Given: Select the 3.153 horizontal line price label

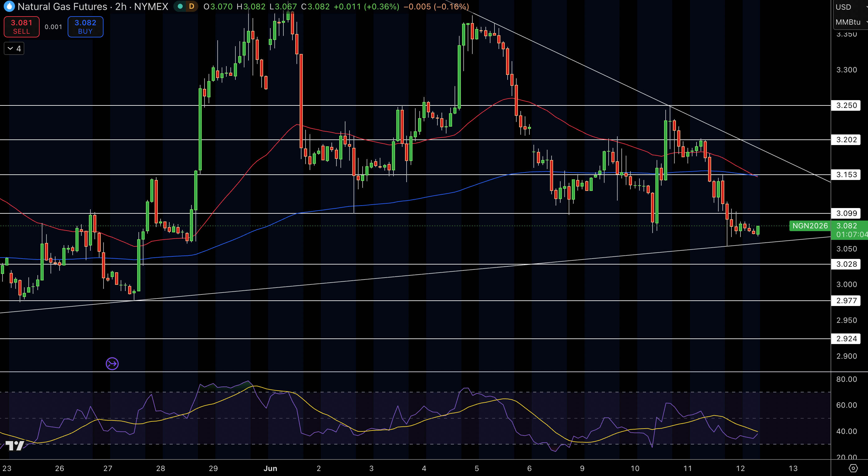Looking at the screenshot, I should pyautogui.click(x=846, y=175).
